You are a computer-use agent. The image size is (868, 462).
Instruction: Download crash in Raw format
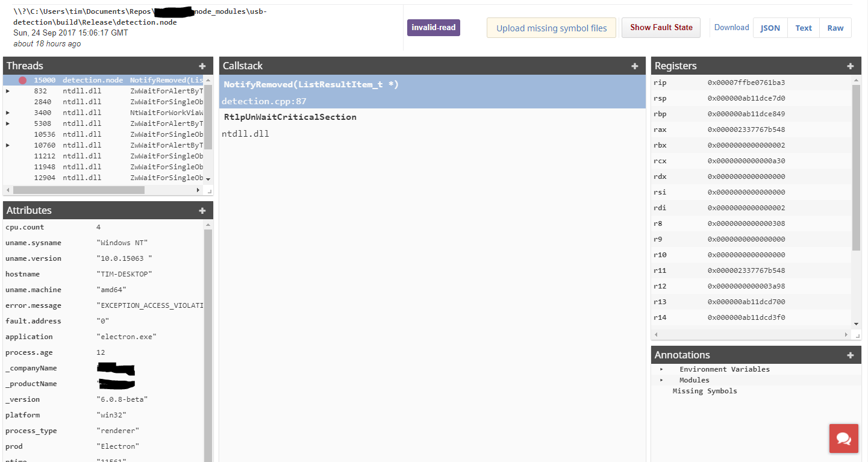point(835,28)
